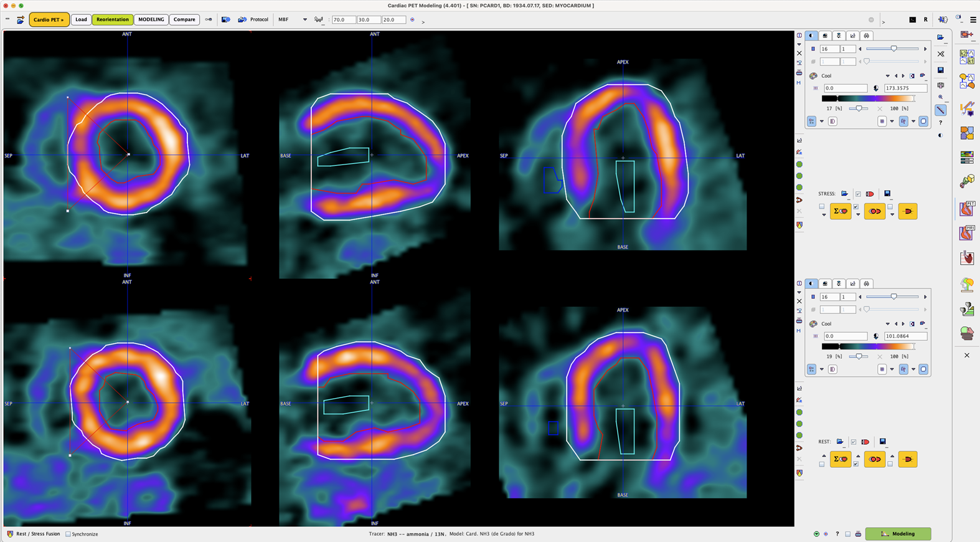The height and width of the screenshot is (542, 980).
Task: Expand arrow below STRESS segment checkbox
Action: pos(892,215)
